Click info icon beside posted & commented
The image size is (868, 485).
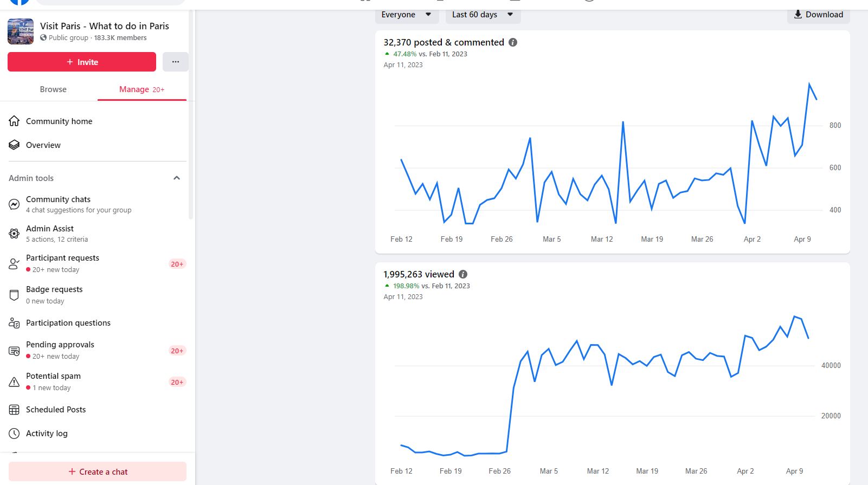513,42
